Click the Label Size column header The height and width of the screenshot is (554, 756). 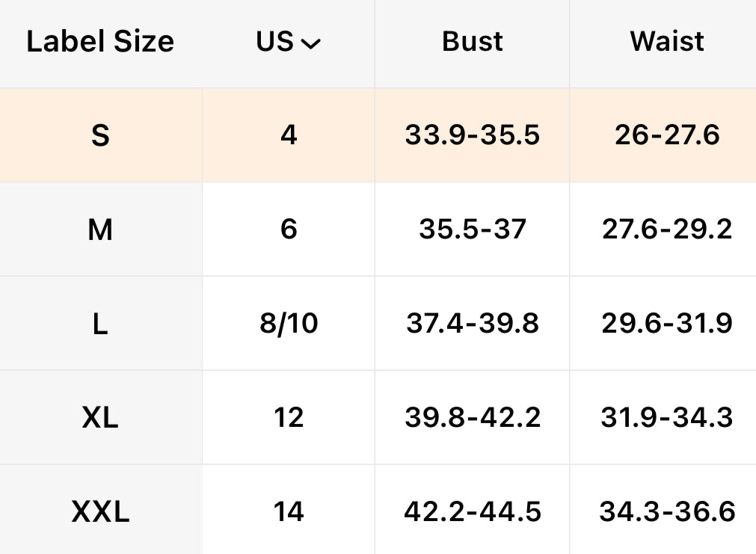click(100, 43)
